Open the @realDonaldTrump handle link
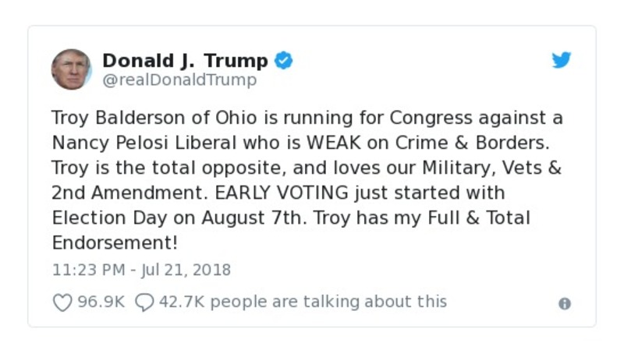This screenshot has width=624, height=364. click(179, 80)
